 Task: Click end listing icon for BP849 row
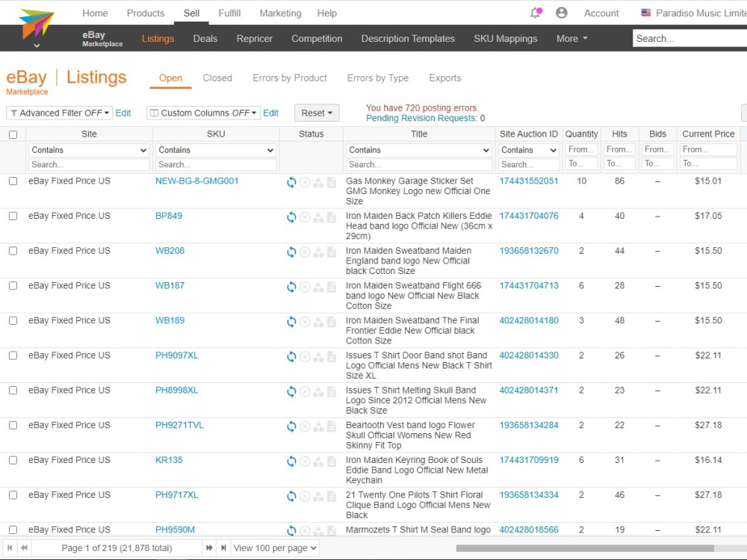click(305, 217)
